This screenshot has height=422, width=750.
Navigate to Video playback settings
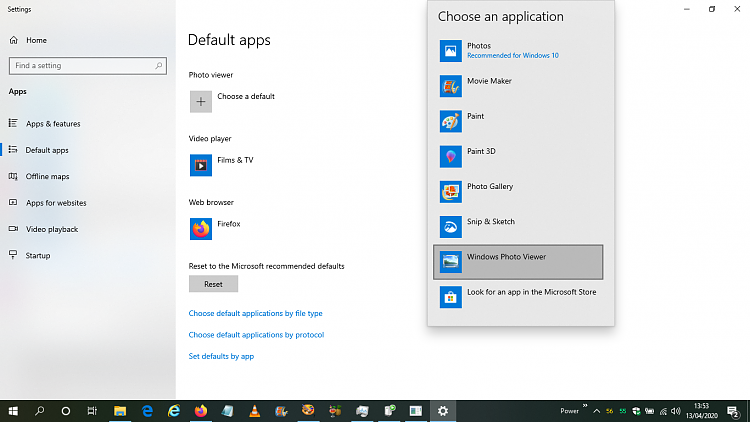pyautogui.click(x=51, y=229)
